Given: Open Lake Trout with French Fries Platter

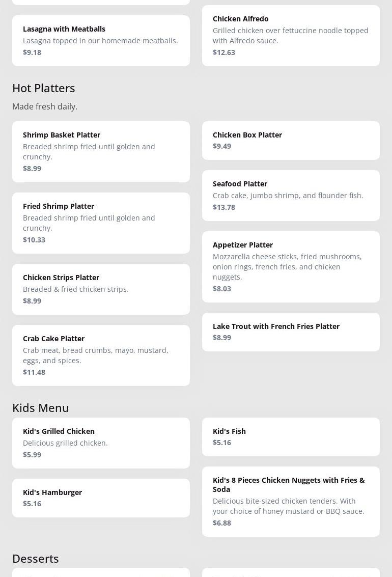Looking at the screenshot, I should (x=291, y=332).
